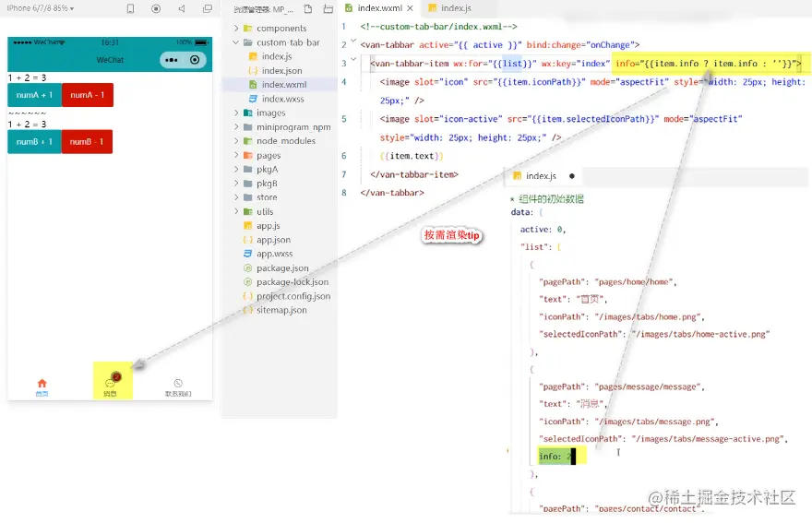Collapse the custom-tab-bar folder
Screen dimensions: 812x523
point(280,42)
